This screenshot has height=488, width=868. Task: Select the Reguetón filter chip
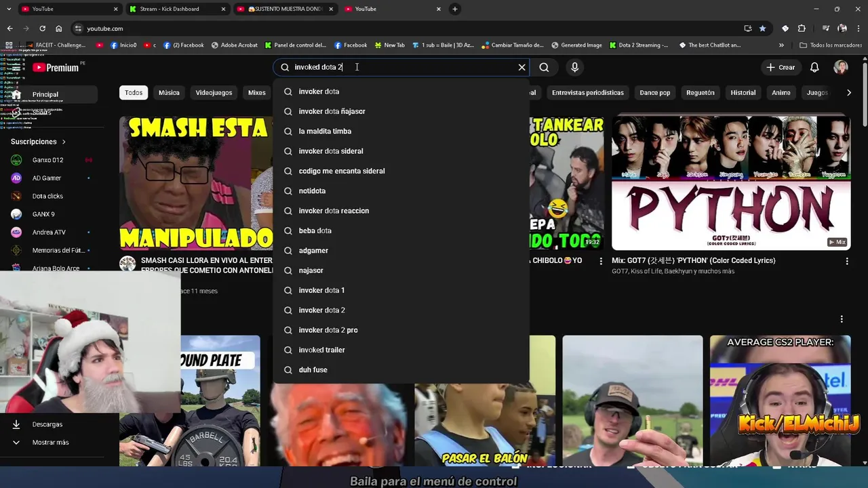coord(701,93)
